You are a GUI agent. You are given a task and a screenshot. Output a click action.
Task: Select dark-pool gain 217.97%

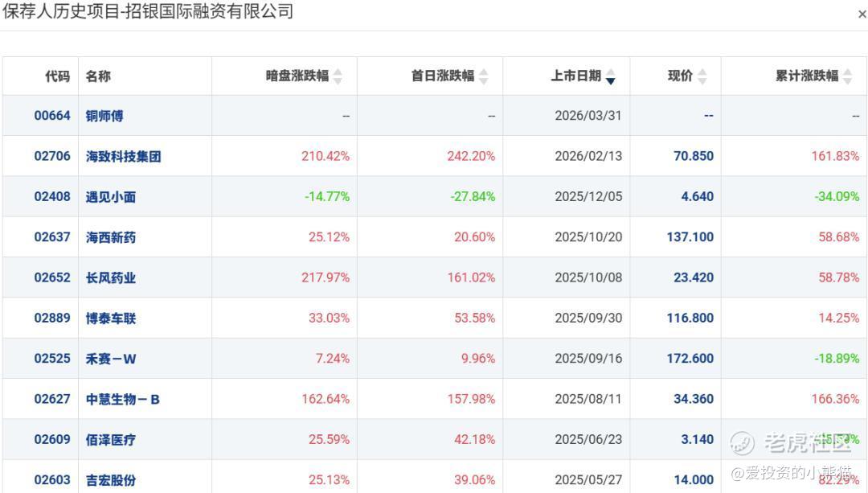(x=325, y=277)
